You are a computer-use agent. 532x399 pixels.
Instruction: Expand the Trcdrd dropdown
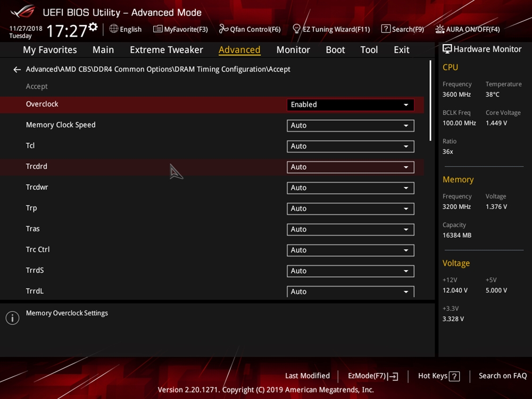(x=351, y=167)
